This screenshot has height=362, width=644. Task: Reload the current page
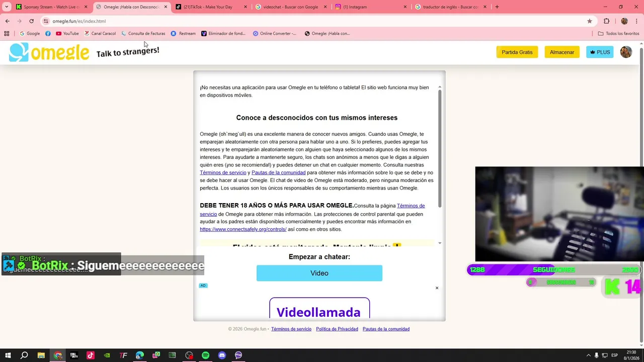(x=31, y=21)
